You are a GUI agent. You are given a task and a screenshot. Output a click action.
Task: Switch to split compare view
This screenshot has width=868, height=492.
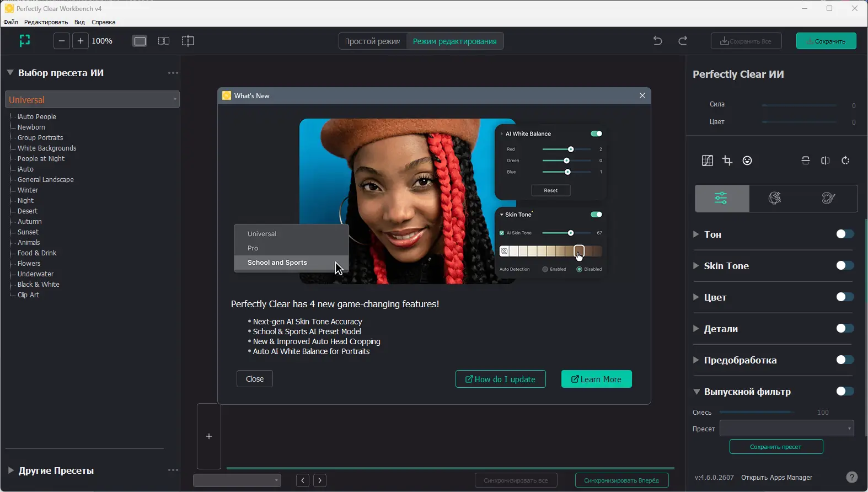188,41
